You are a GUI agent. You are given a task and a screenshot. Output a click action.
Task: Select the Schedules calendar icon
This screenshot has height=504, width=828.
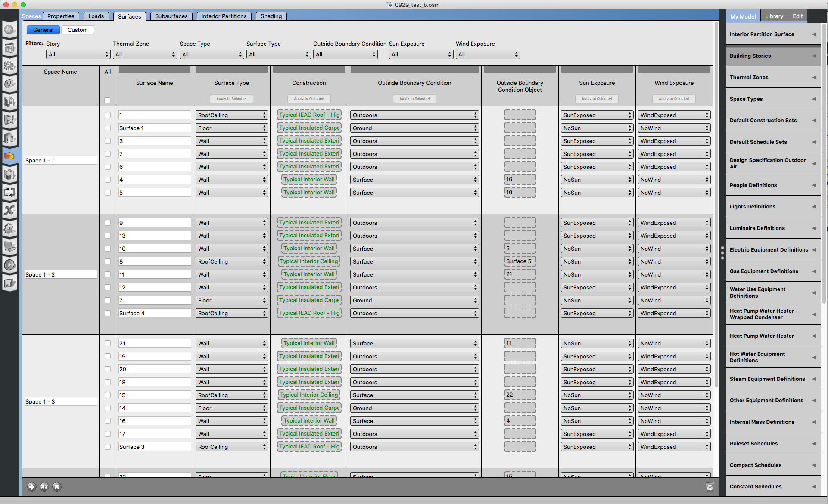coord(10,48)
